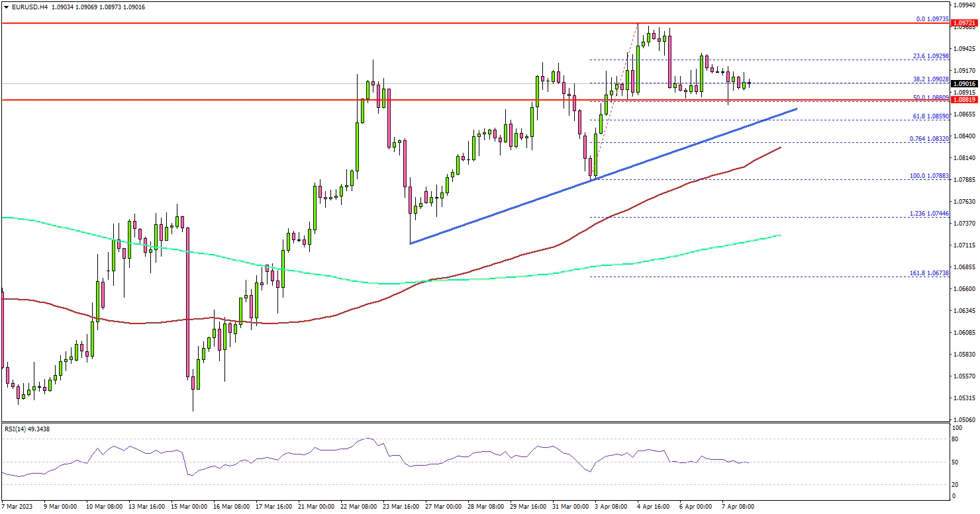Viewport: 980px width, 514px height.
Task: Click the 7 Mar 2023 date label
Action: pos(20,507)
